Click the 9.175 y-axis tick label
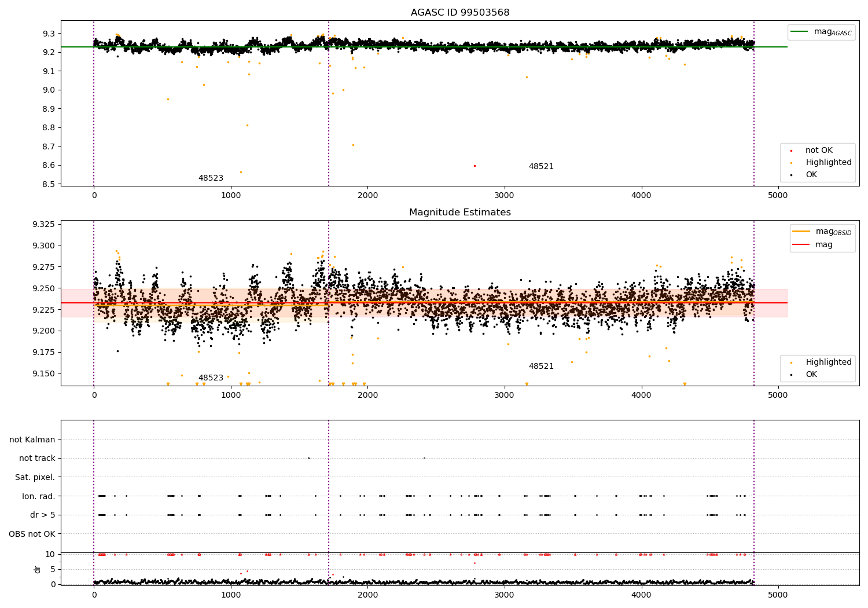This screenshot has height=608, width=868. pyautogui.click(x=44, y=352)
